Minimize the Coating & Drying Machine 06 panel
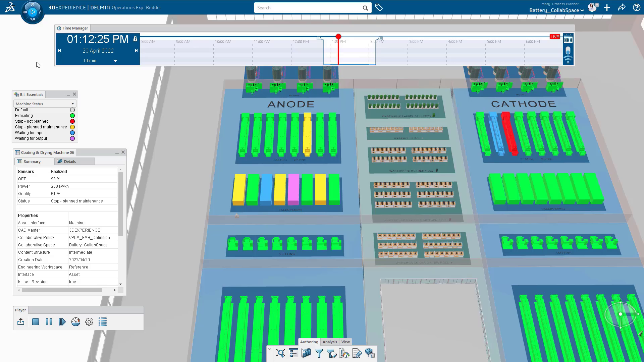This screenshot has width=644, height=362. (117, 153)
